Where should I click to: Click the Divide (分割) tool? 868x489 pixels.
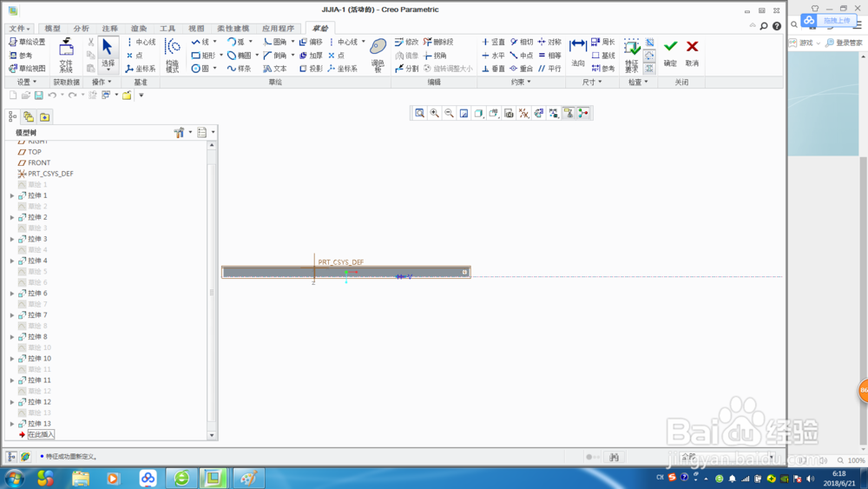coord(407,69)
